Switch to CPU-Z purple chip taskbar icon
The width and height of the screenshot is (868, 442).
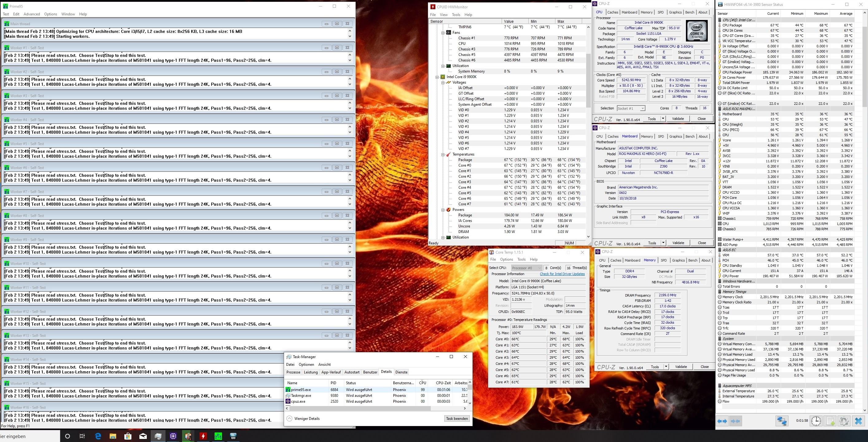(x=173, y=436)
